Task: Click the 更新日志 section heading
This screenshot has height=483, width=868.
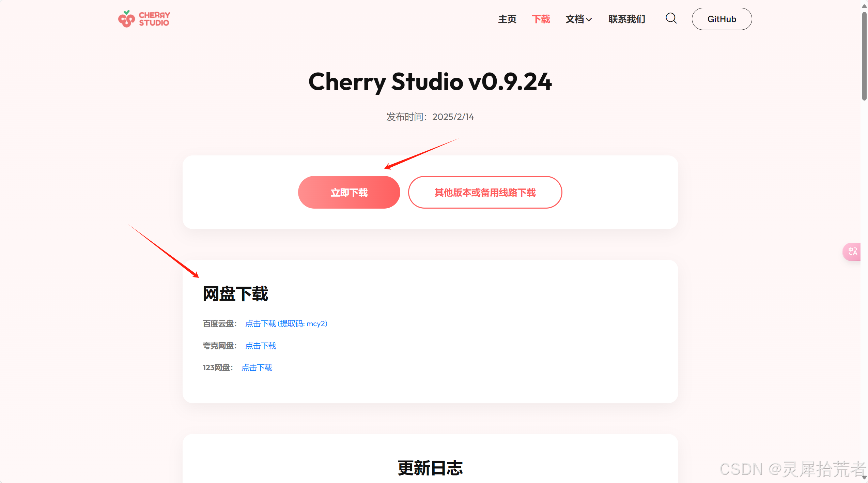Action: tap(430, 468)
